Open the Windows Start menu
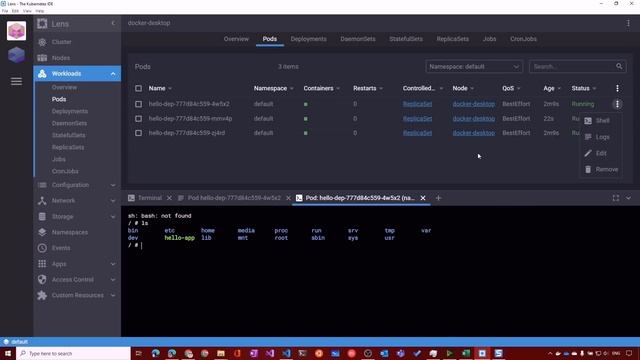 click(8, 353)
